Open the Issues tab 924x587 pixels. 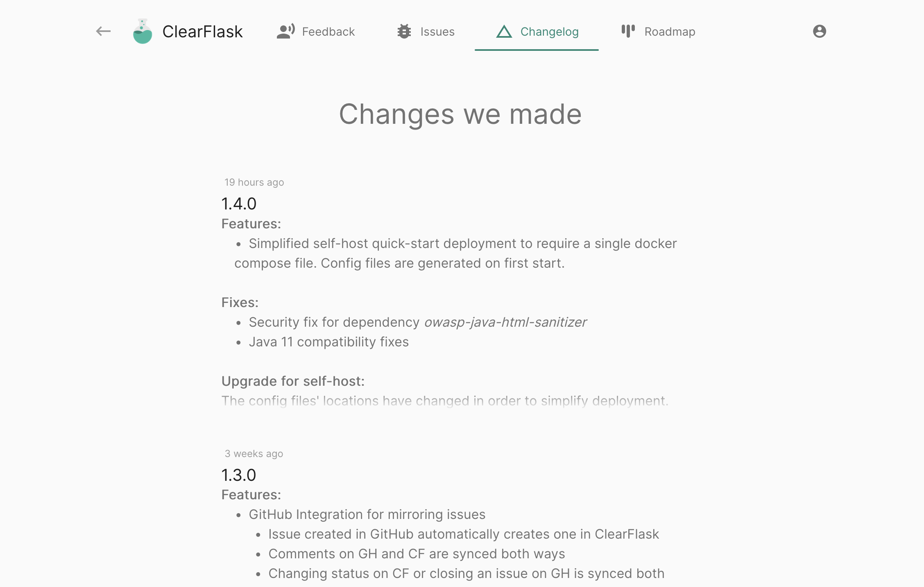437,31
